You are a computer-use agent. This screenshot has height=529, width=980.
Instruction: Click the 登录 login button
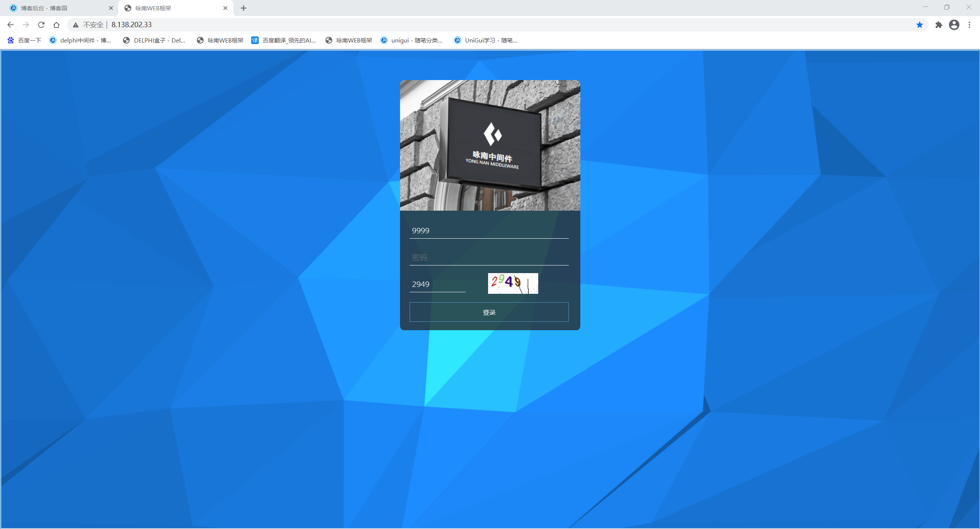tap(489, 312)
